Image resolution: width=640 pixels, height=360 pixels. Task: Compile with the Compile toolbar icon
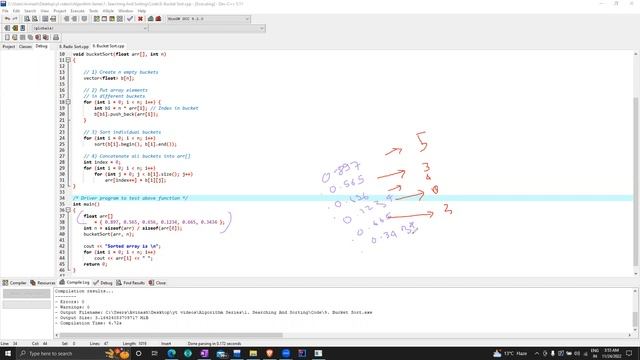pyautogui.click(x=97, y=19)
